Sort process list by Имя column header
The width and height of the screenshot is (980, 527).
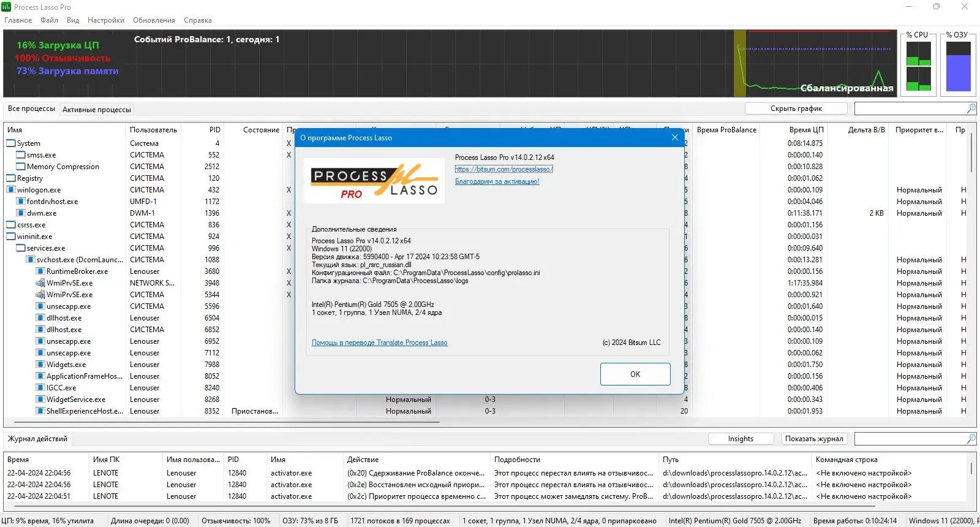point(64,130)
